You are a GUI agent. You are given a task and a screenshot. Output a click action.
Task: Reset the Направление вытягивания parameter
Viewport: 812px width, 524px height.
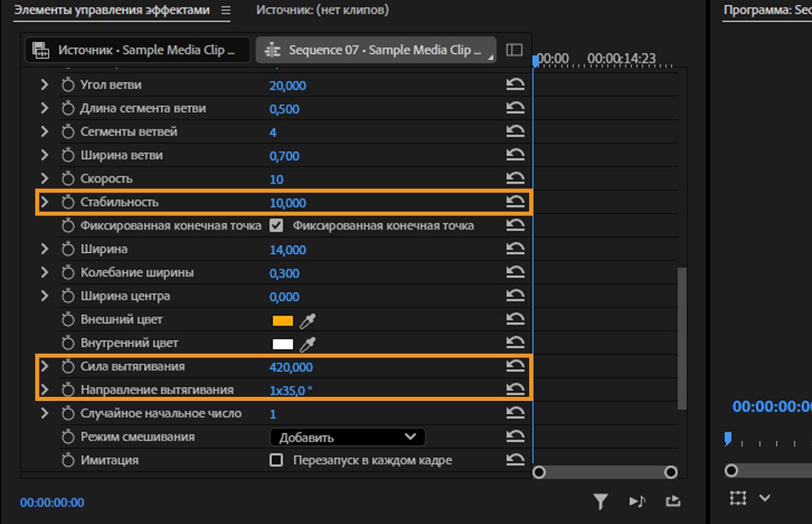click(516, 389)
